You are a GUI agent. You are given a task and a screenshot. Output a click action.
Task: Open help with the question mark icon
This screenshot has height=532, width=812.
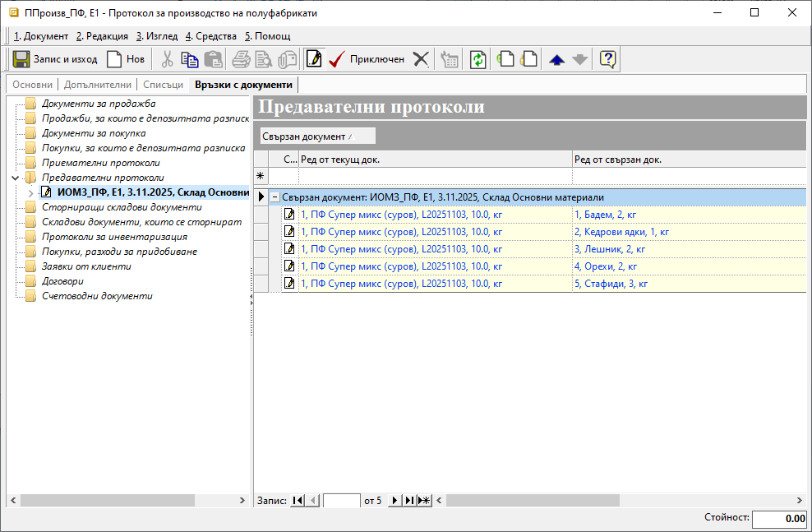[608, 59]
